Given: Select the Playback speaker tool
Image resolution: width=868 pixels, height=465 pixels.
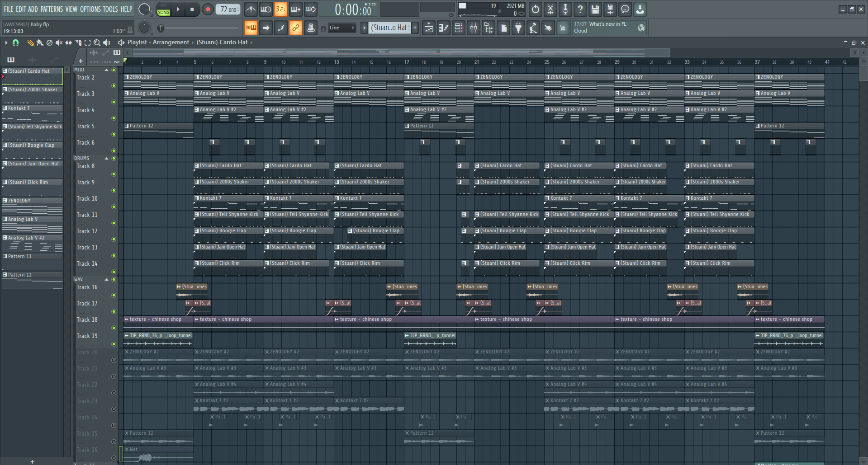Looking at the screenshot, I should (107, 42).
